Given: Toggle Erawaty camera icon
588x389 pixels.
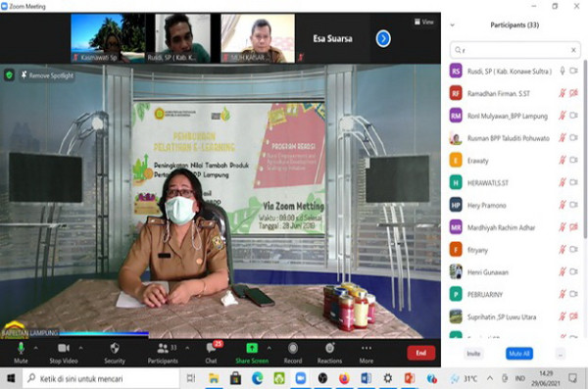Looking at the screenshot, I should [573, 160].
